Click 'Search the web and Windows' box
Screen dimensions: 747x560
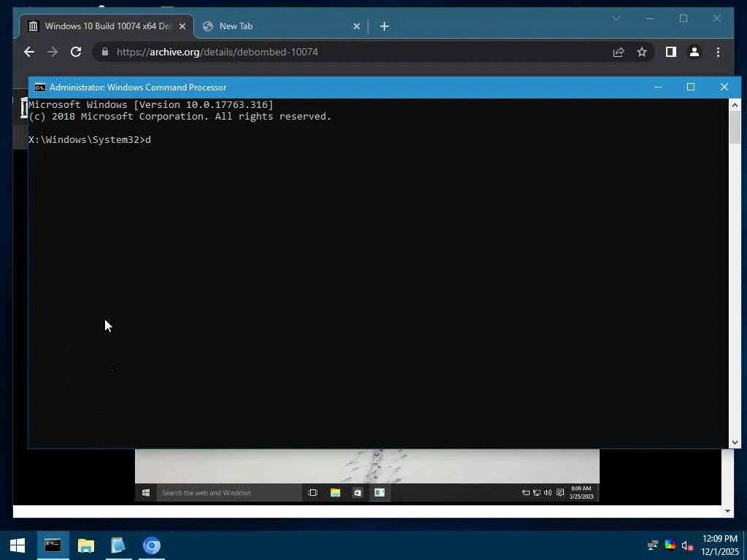point(228,493)
